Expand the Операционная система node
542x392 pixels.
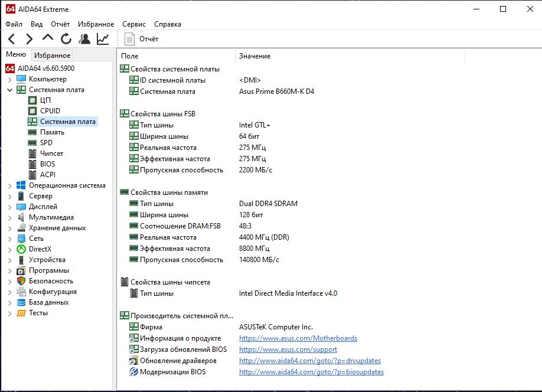[x=9, y=186]
